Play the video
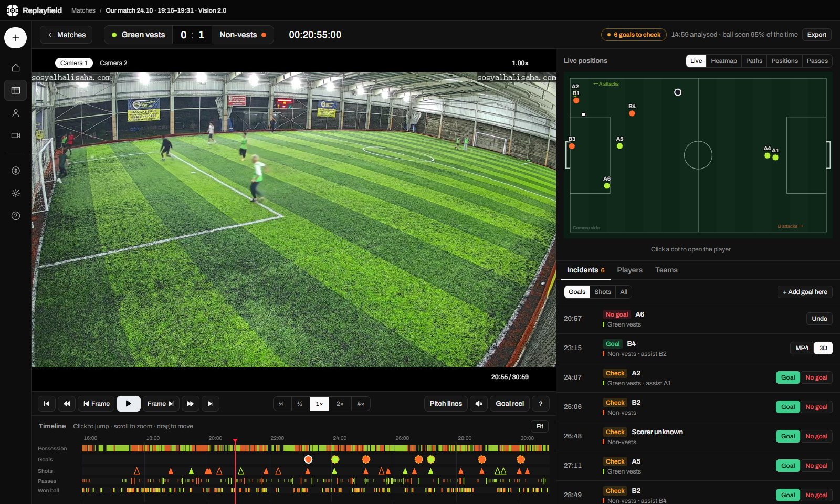840x504 pixels. 129,404
